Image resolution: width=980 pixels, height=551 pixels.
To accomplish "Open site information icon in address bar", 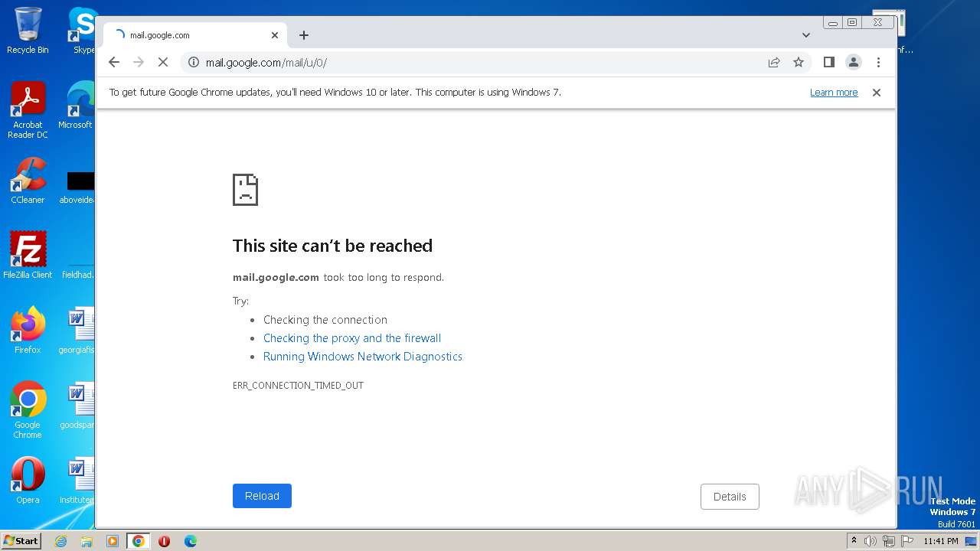I will [194, 62].
